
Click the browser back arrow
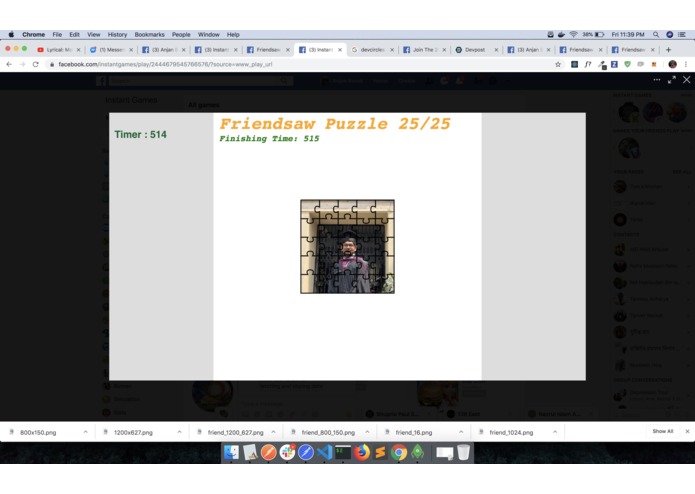click(x=9, y=64)
